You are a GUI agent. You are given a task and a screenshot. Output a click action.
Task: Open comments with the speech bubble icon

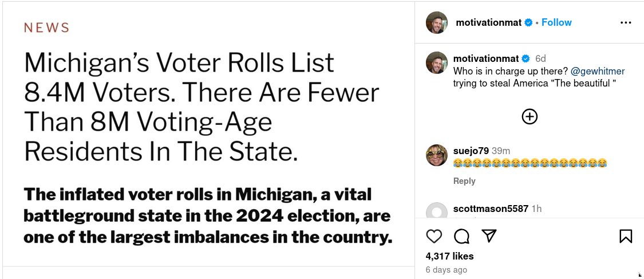(461, 236)
